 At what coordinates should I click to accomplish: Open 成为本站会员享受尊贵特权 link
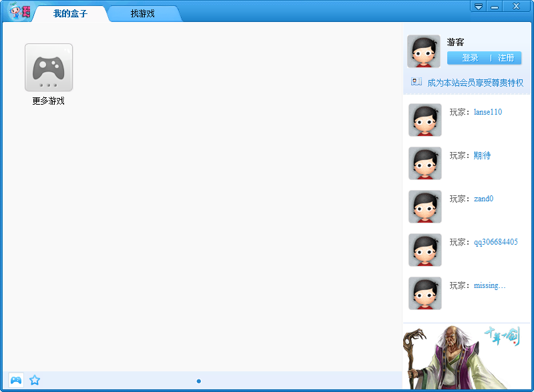[x=475, y=83]
